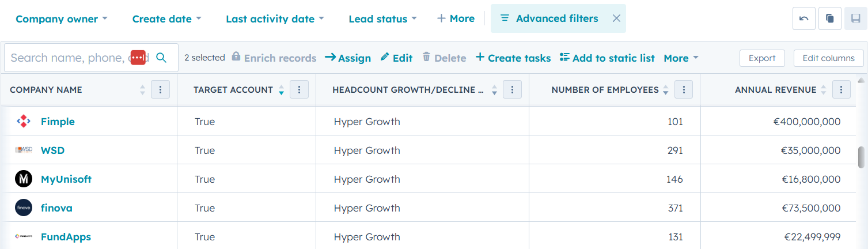
Task: Click the save view disk icon
Action: [x=856, y=18]
